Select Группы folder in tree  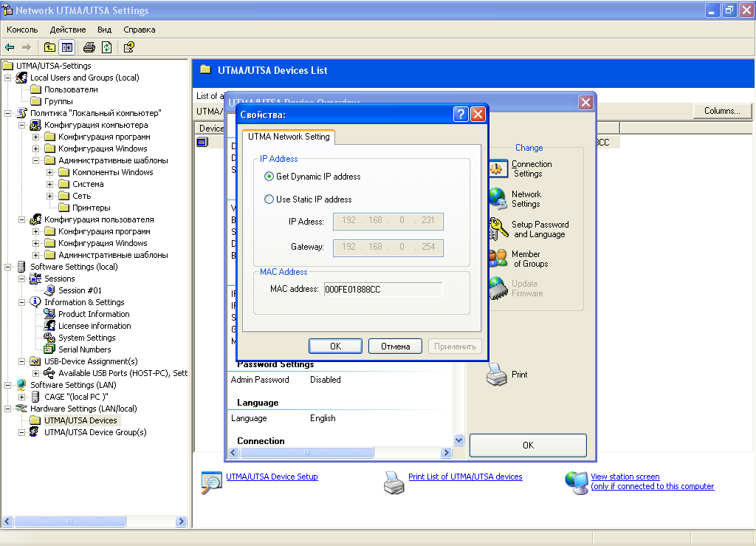coord(58,101)
